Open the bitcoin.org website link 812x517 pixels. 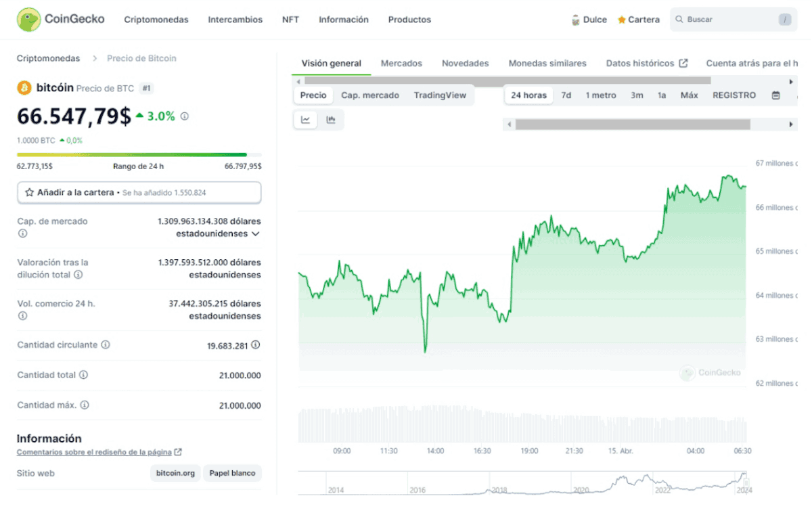pyautogui.click(x=175, y=473)
